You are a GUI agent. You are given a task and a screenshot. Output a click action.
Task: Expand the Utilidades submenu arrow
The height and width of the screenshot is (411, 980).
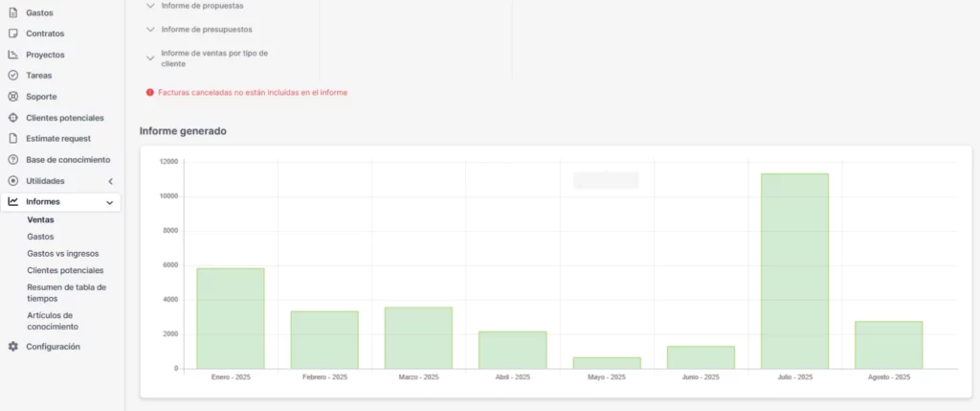(x=110, y=181)
